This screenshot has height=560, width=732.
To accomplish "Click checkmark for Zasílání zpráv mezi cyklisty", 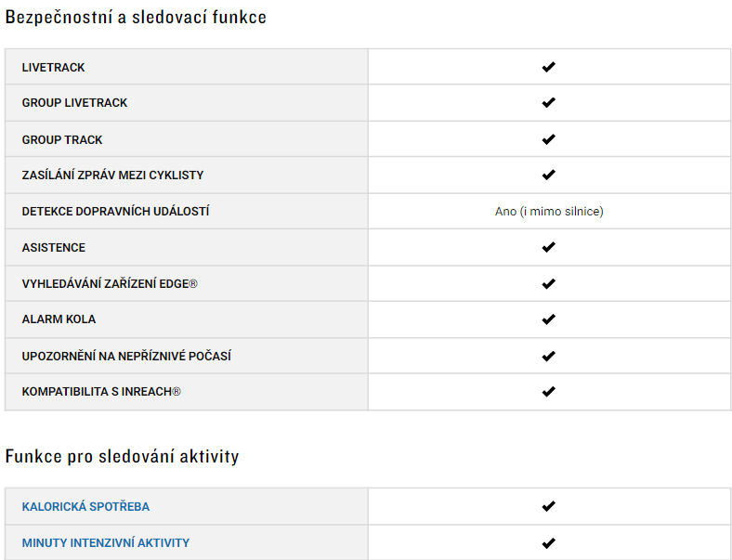I will 548,175.
